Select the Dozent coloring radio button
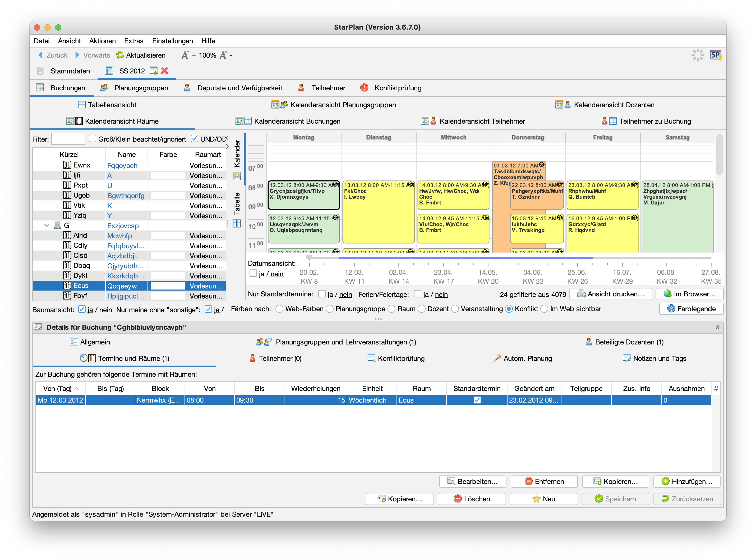Viewport: 756px width, 560px height. point(422,309)
